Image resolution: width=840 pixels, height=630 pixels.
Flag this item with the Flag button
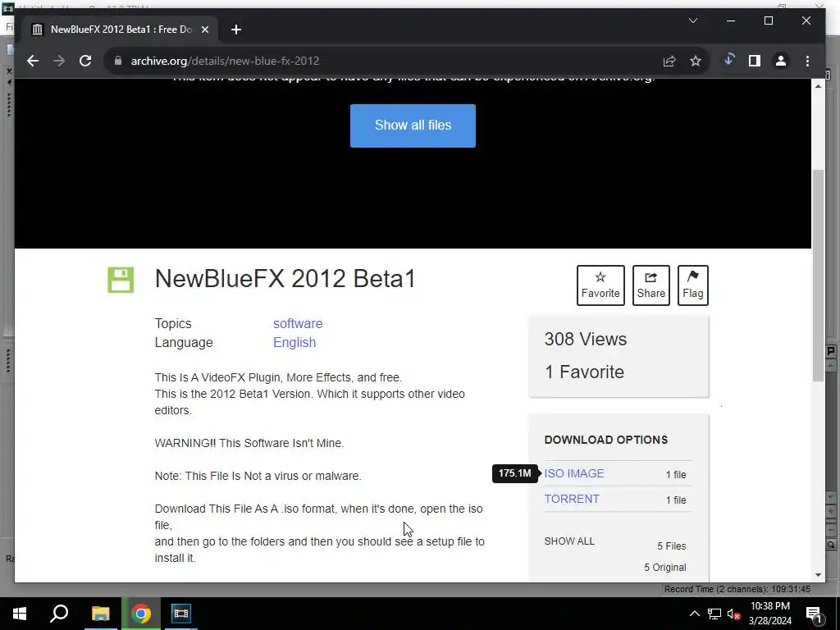pos(692,285)
